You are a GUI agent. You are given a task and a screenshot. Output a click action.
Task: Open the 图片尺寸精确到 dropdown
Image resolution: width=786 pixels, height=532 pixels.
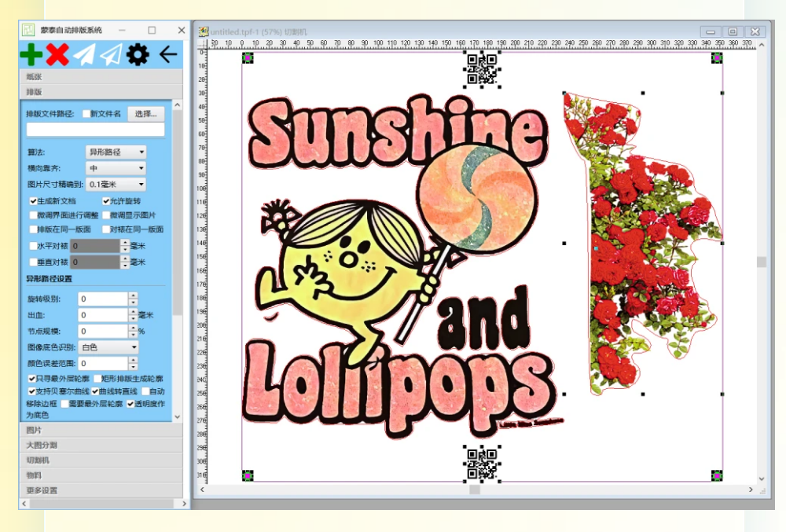(x=116, y=185)
